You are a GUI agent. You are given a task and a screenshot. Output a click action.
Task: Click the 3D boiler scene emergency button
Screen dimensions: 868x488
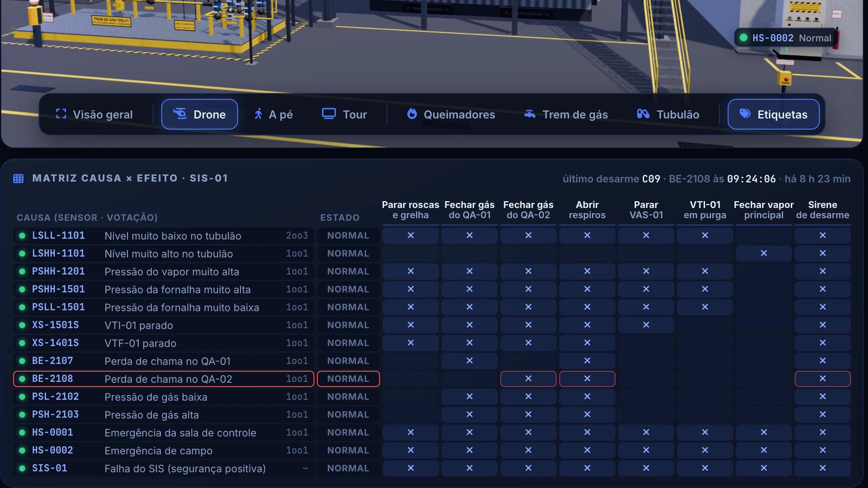[x=785, y=78]
